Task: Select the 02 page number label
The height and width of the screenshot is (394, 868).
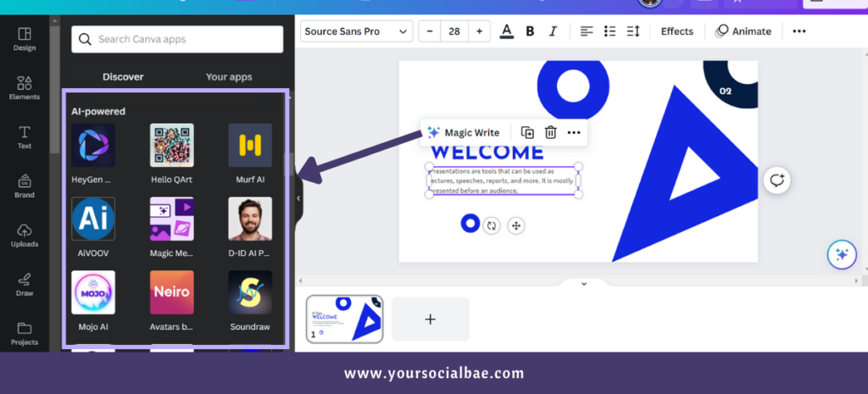Action: tap(726, 91)
